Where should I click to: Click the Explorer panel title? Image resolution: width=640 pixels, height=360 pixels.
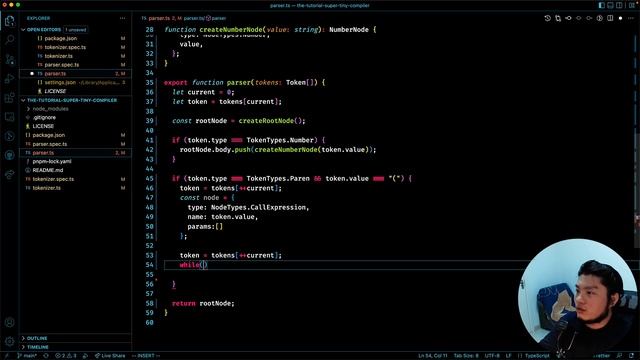point(38,18)
